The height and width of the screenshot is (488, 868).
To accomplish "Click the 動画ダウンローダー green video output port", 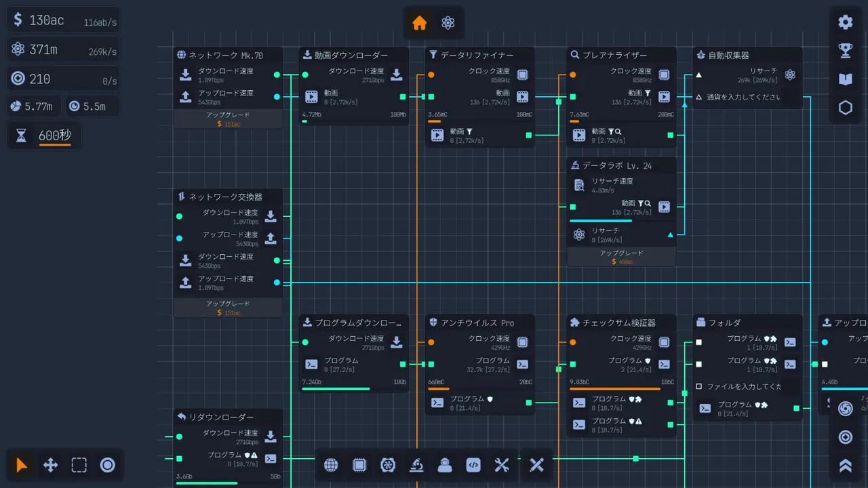I will 403,97.
